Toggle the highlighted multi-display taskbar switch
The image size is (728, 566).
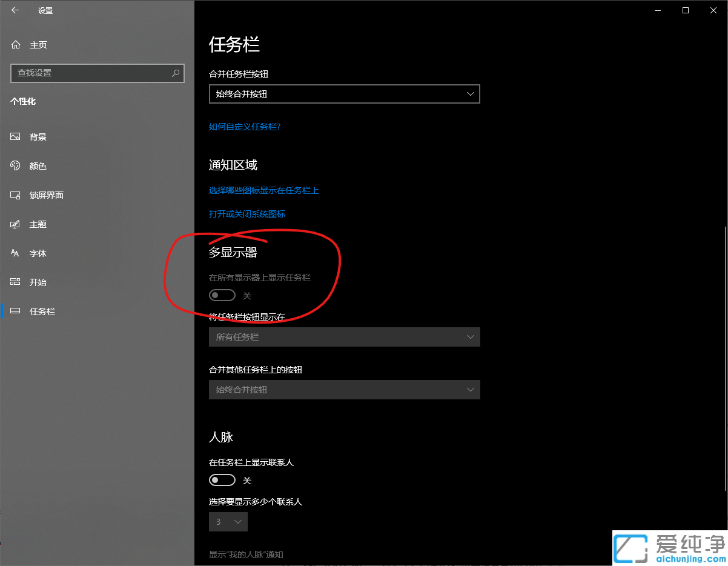[x=222, y=295]
